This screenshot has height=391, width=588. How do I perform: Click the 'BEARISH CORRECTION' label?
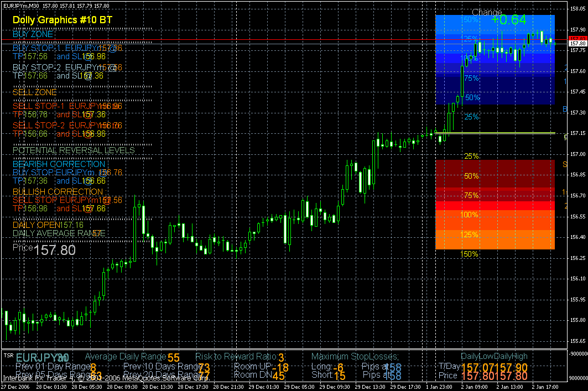coord(59,164)
